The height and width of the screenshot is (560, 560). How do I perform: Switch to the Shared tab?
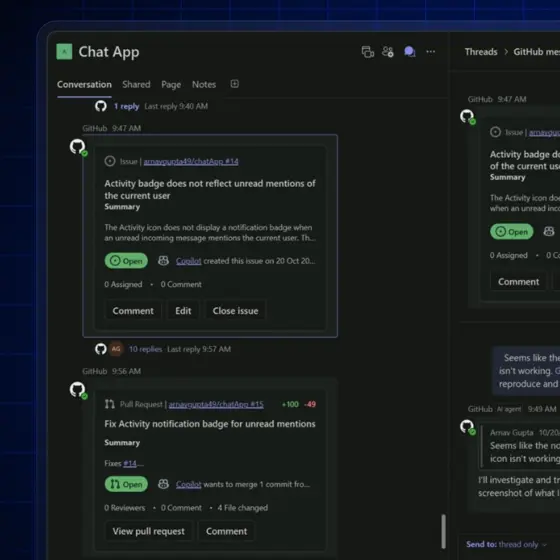pyautogui.click(x=136, y=85)
